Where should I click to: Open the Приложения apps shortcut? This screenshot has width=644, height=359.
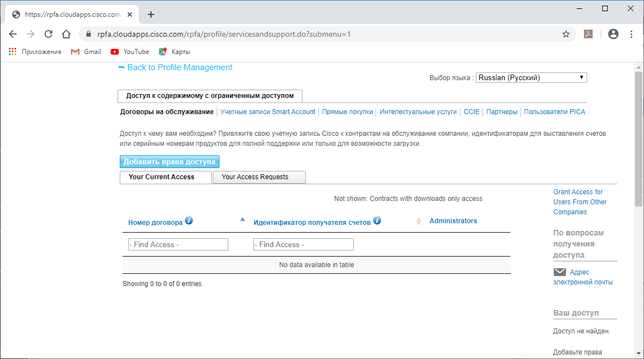(x=35, y=52)
